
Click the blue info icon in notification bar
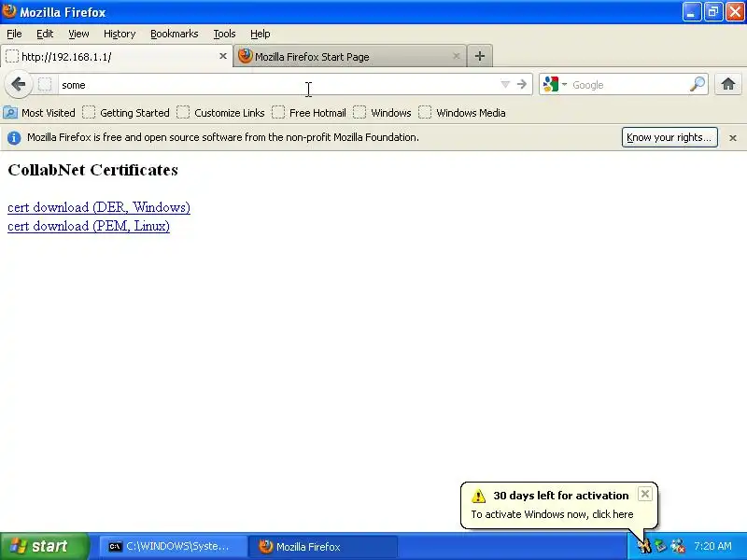tap(14, 137)
